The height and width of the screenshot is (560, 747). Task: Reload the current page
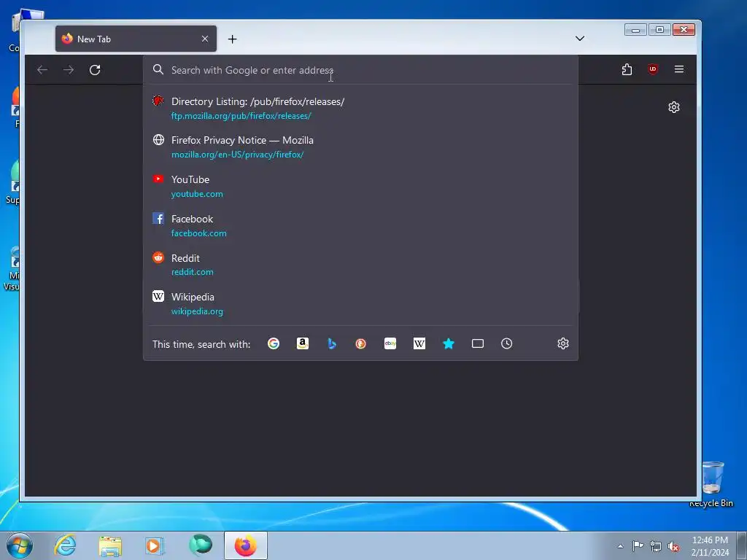[x=95, y=70]
